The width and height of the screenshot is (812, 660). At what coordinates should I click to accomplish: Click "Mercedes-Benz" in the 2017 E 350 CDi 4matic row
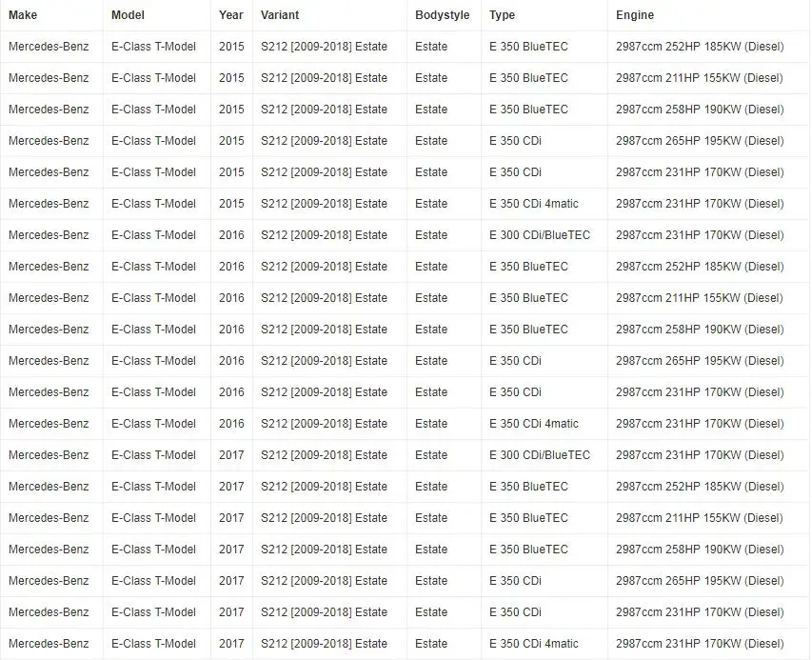tap(49, 644)
